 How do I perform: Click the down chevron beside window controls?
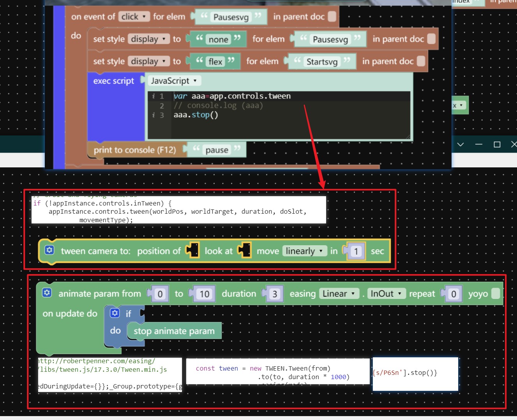coord(461,144)
